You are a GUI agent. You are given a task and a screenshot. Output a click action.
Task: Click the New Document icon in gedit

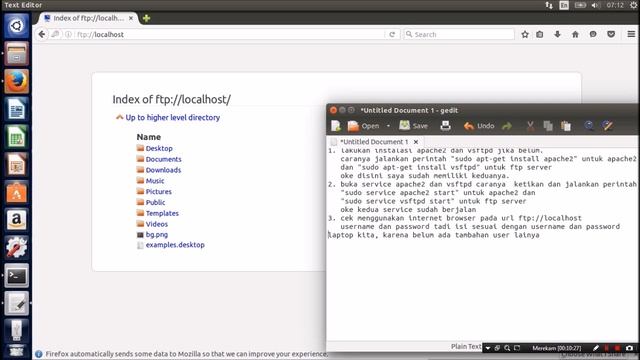pos(336,126)
